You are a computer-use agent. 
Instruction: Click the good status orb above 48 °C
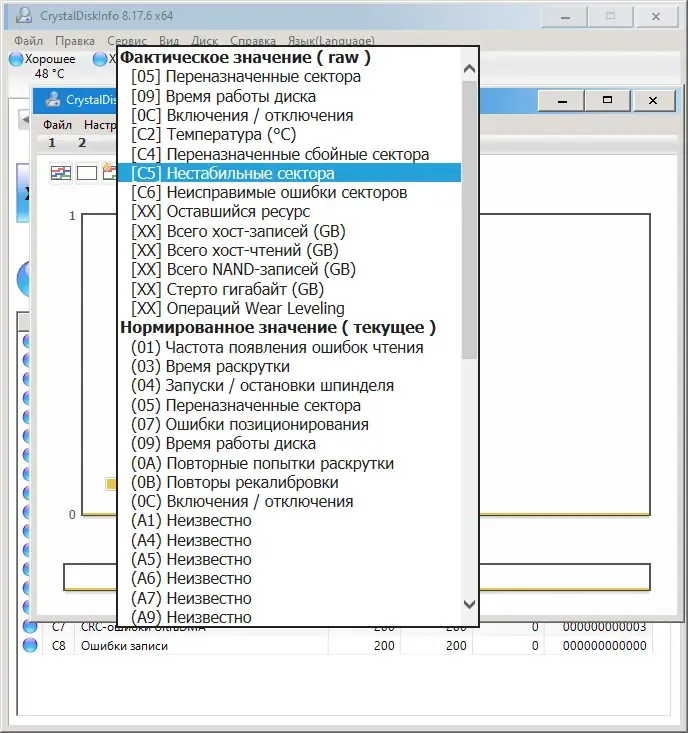pyautogui.click(x=16, y=59)
